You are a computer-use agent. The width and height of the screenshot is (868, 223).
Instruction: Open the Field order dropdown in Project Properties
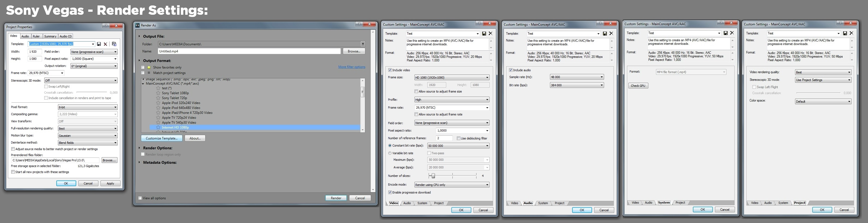coord(94,52)
